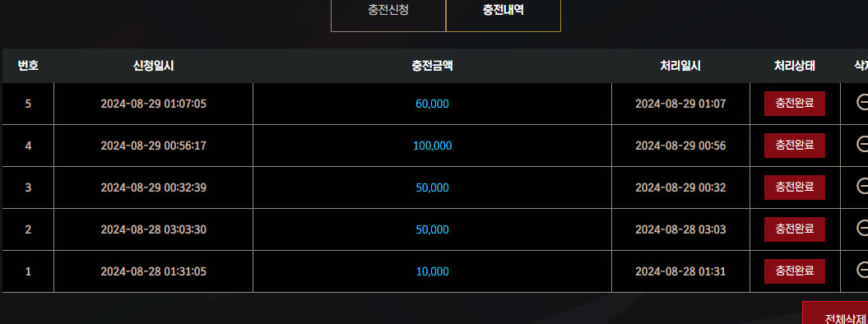Click 충전완료 badge on row number 3
Screen dimensions: 868x324
795,187
